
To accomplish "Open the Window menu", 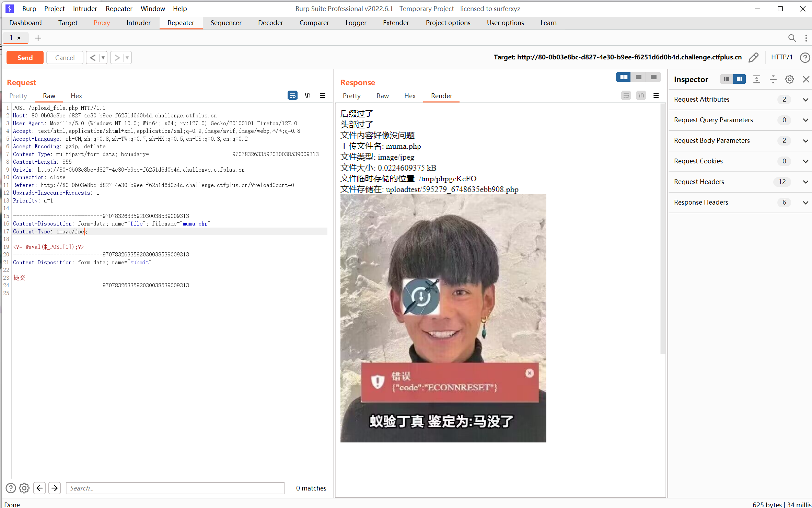I will (153, 9).
